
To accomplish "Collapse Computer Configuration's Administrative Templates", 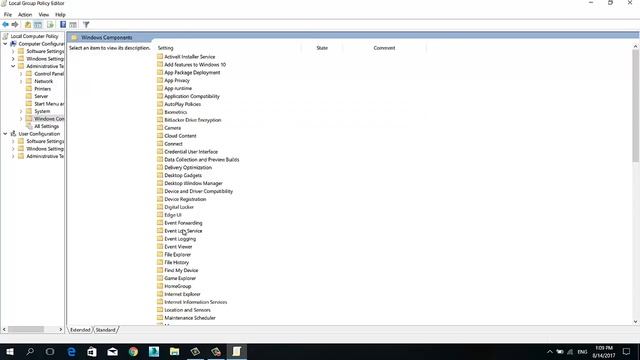I will [x=13, y=66].
